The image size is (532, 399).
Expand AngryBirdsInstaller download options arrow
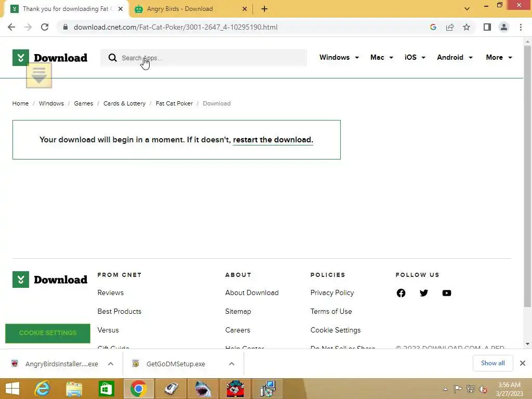coord(111,364)
